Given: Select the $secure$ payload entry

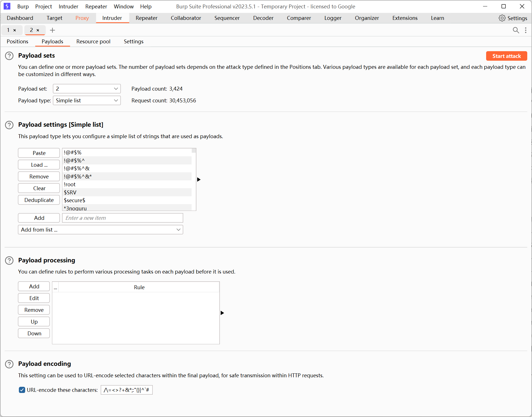Looking at the screenshot, I should click(127, 200).
